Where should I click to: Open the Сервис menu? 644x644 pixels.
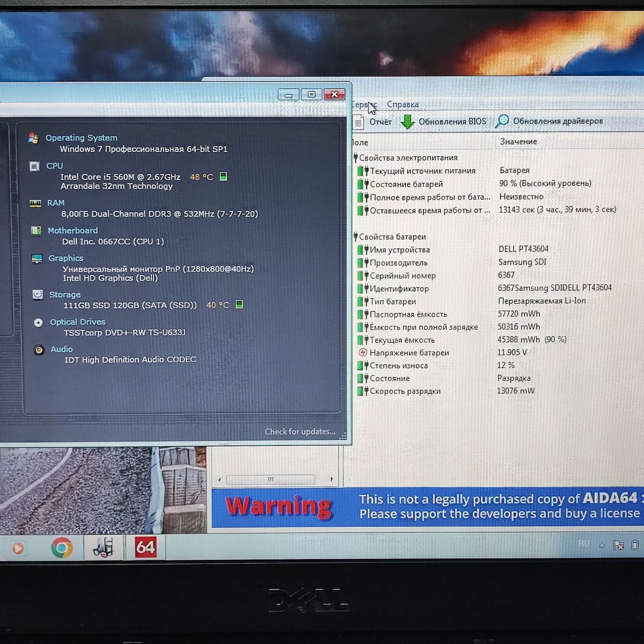364,105
